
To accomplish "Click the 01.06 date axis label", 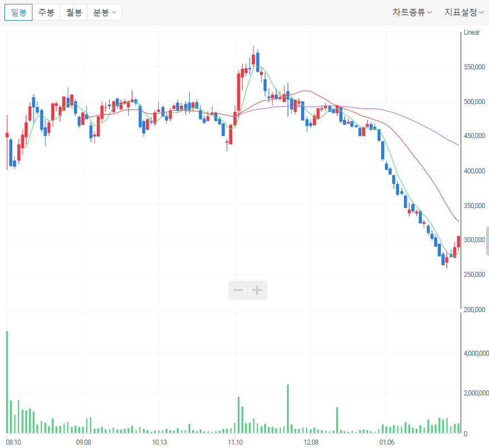I will point(387,442).
